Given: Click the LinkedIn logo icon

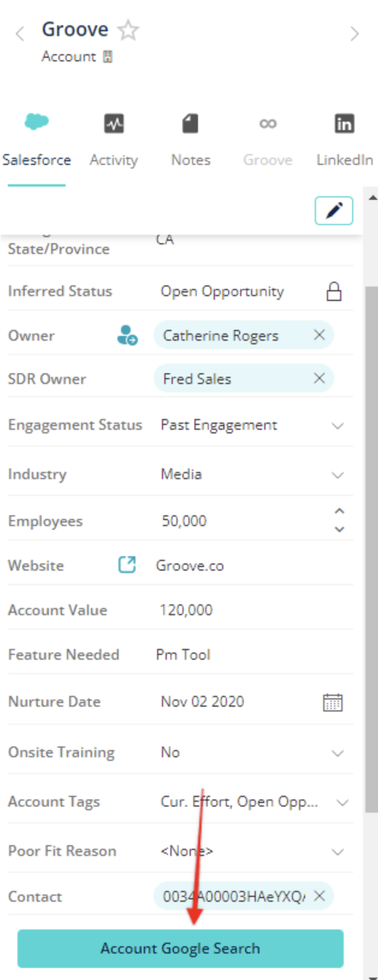Looking at the screenshot, I should [x=344, y=123].
